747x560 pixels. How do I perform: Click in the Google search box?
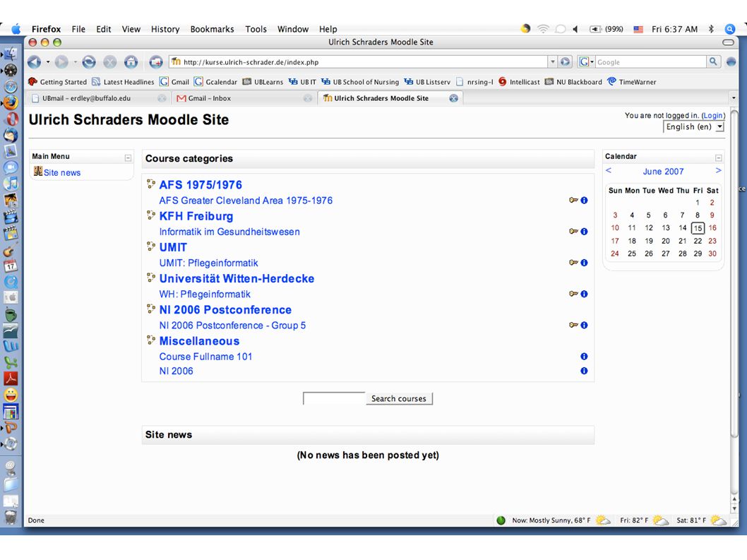point(650,62)
